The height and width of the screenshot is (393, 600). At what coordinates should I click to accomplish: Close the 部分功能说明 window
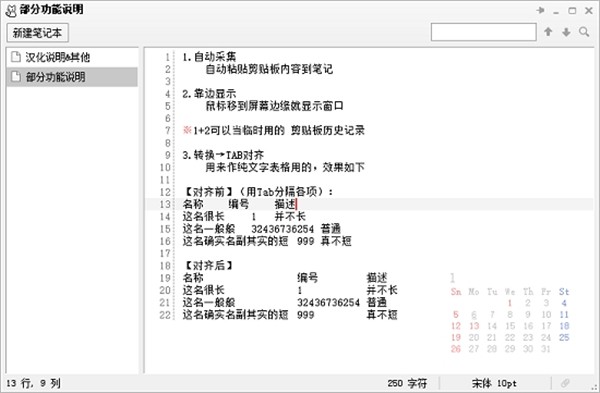(x=589, y=10)
